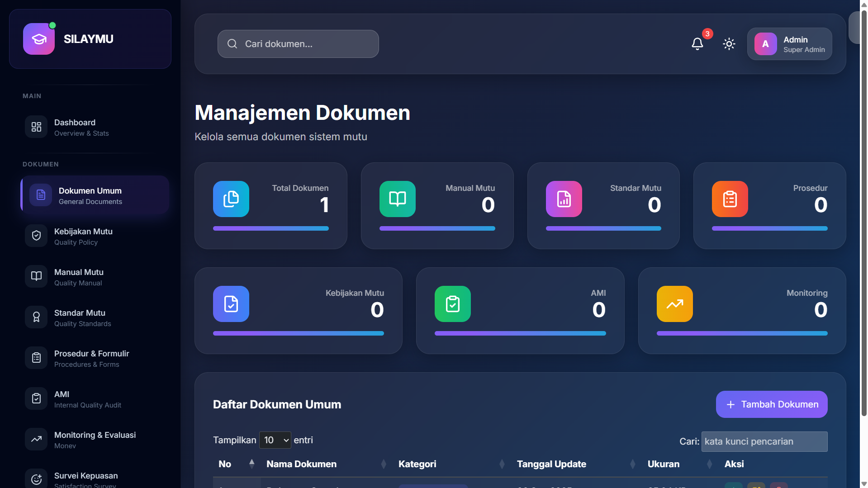Open the Admin Super Admin profile menu

point(789,44)
